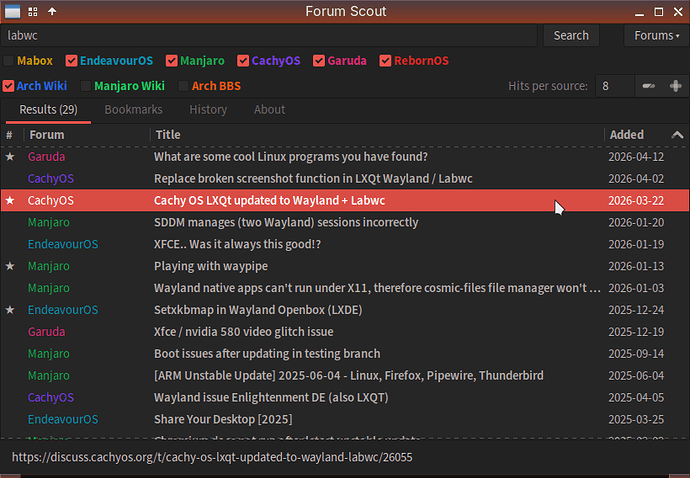Uncheck the CachyOS forum checkbox
Screen dimensions: 690x478
click(243, 61)
